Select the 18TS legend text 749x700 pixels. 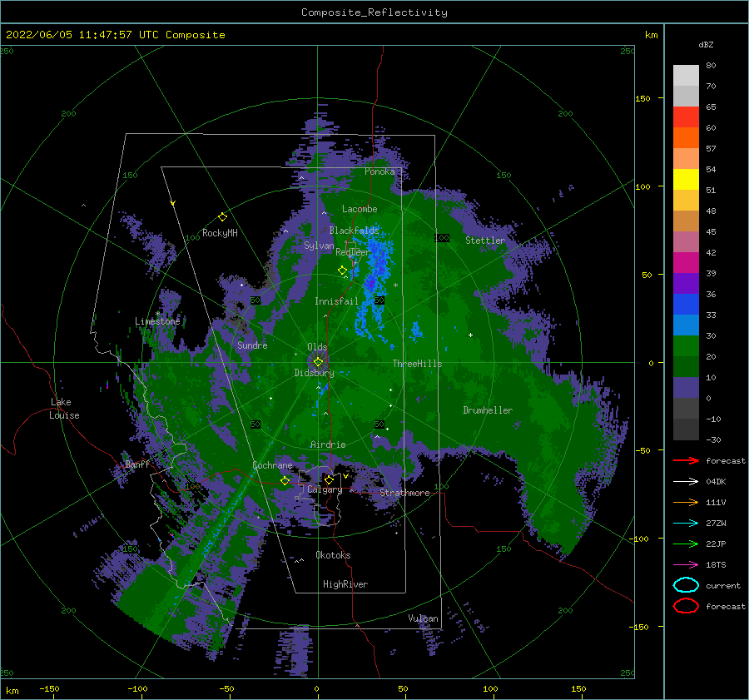point(716,565)
